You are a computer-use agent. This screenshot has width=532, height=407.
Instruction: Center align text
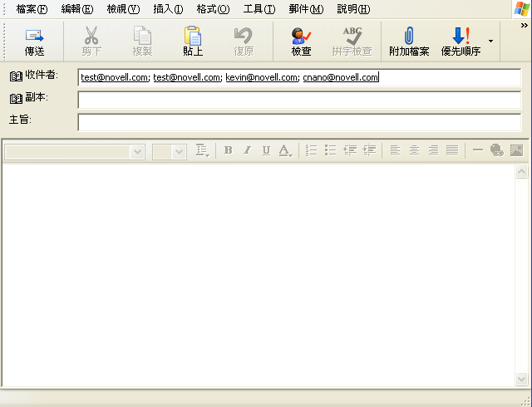pos(414,150)
